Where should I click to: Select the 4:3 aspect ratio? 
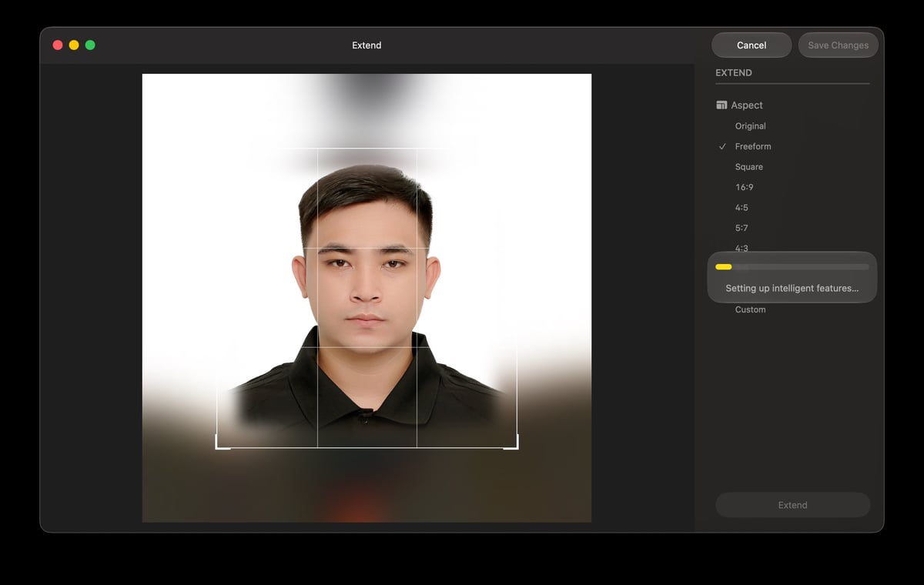(742, 248)
